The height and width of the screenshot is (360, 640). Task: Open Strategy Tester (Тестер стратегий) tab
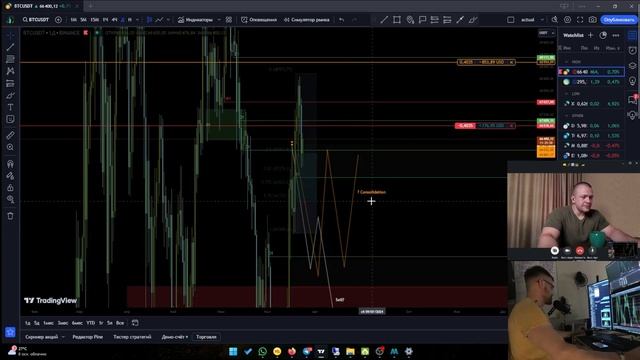132,337
